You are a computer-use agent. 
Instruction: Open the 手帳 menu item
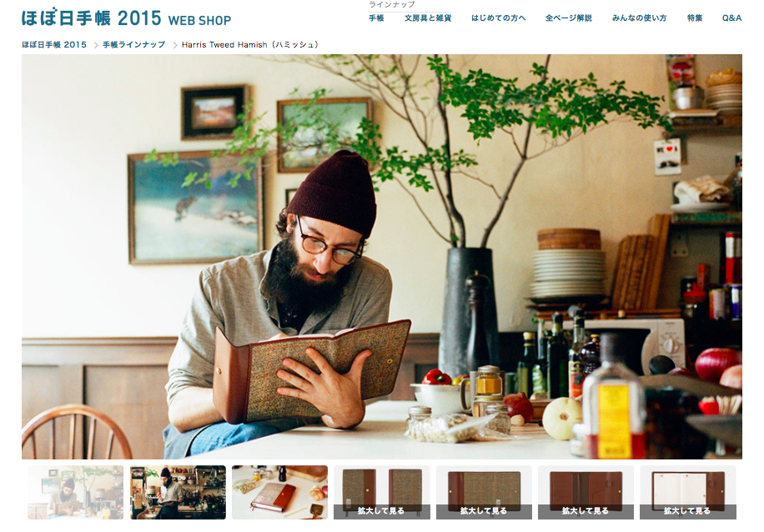click(x=376, y=18)
